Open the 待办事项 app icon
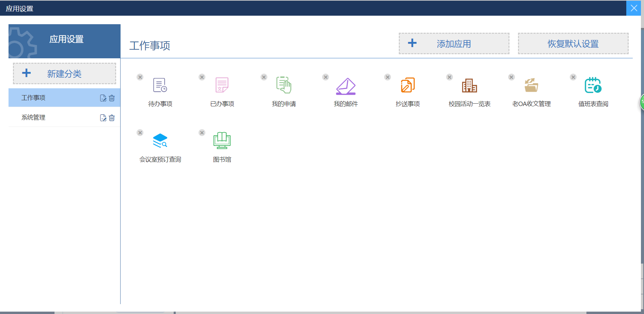644x314 pixels. coord(160,86)
